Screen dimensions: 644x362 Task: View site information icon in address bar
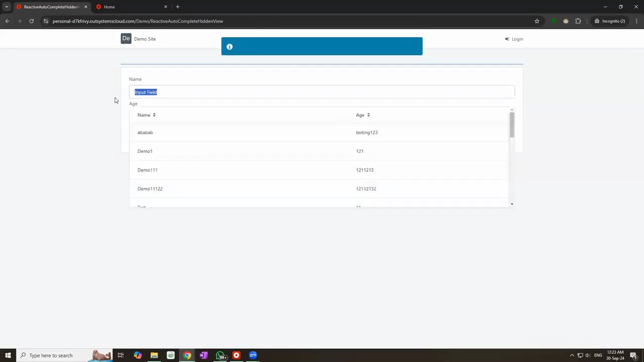pyautogui.click(x=46, y=21)
